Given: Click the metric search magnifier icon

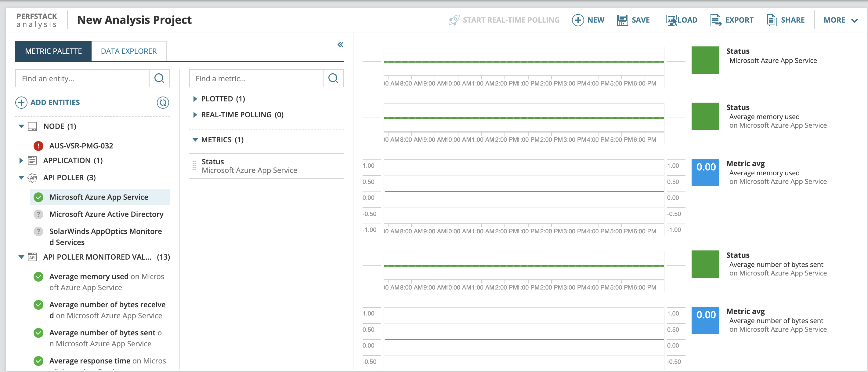Looking at the screenshot, I should click(x=333, y=78).
